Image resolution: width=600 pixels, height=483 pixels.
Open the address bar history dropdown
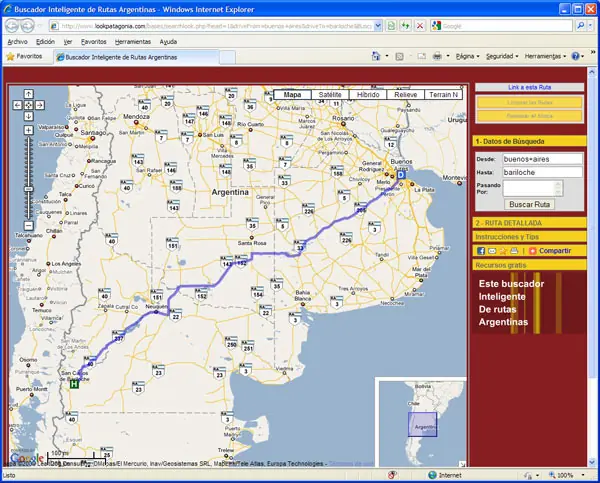pyautogui.click(x=378, y=26)
